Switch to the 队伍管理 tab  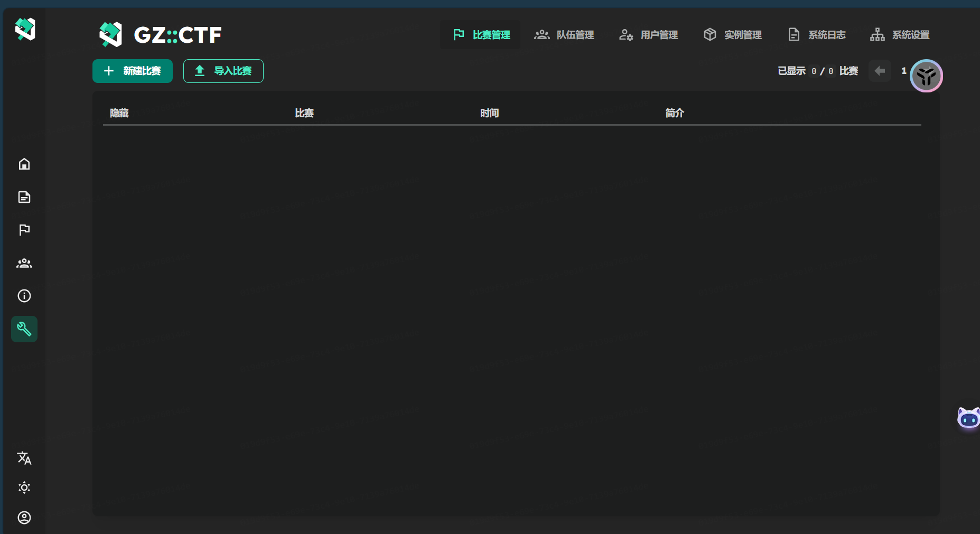coord(564,35)
